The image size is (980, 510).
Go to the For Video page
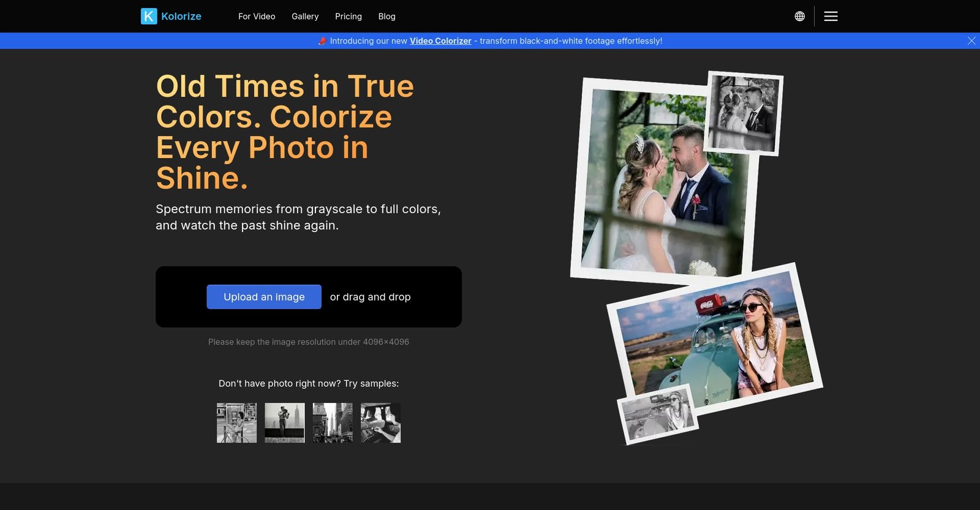click(257, 17)
